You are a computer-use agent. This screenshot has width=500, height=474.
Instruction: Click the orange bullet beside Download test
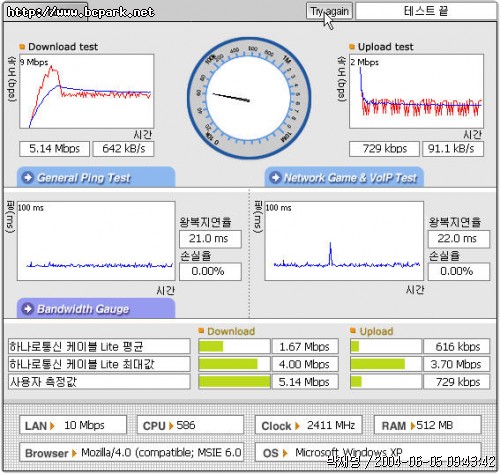(x=22, y=47)
